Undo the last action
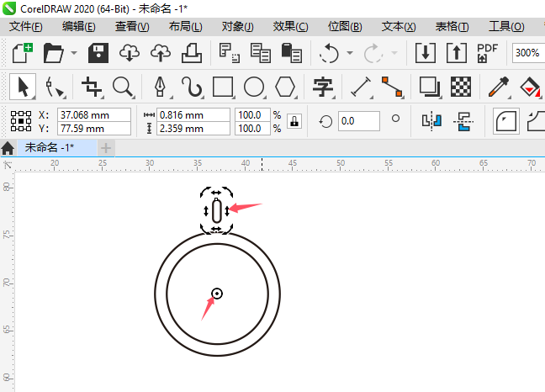This screenshot has height=392, width=545. pyautogui.click(x=329, y=53)
